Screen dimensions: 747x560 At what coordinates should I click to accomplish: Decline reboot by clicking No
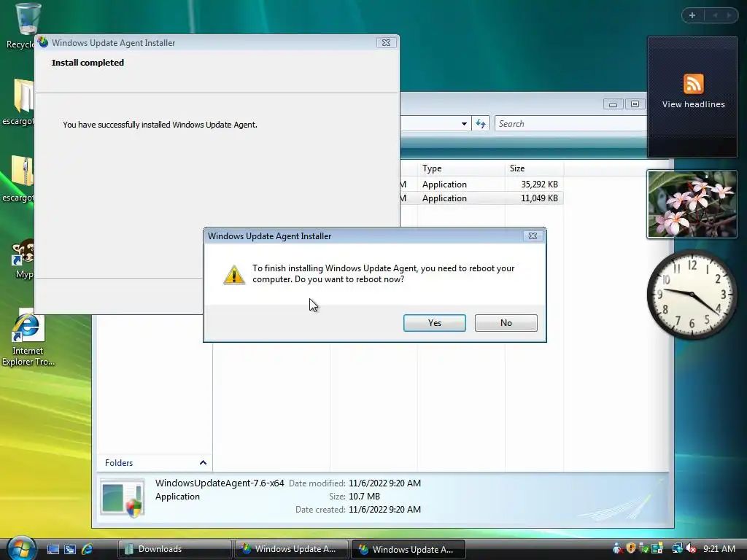pos(506,323)
